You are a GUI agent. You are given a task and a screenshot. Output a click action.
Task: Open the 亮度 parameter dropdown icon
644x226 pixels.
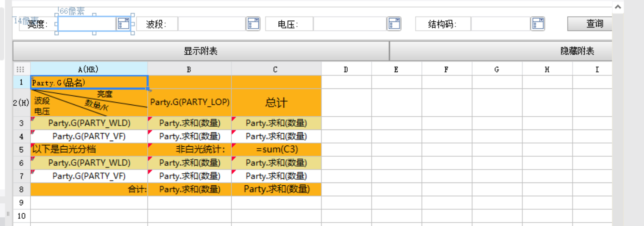[124, 24]
